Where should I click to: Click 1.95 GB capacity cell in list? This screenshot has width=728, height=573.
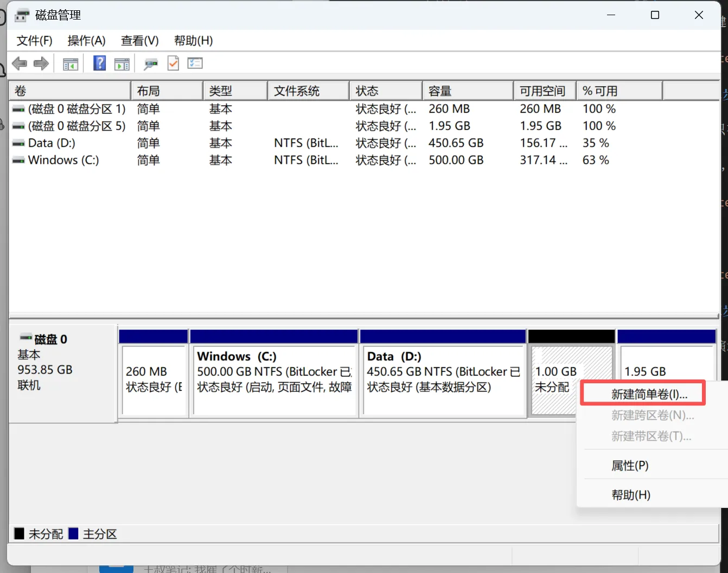[449, 126]
